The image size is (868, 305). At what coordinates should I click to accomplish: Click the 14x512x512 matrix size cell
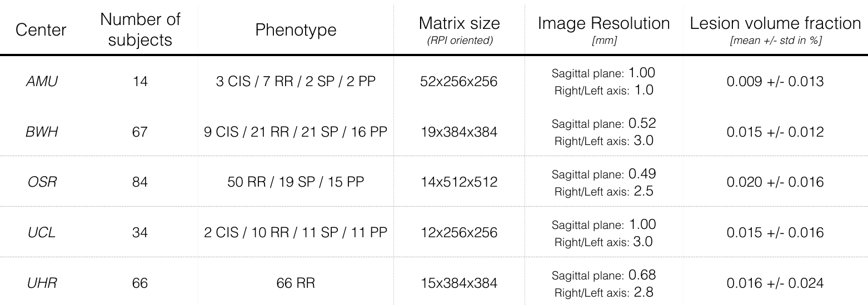tap(459, 182)
